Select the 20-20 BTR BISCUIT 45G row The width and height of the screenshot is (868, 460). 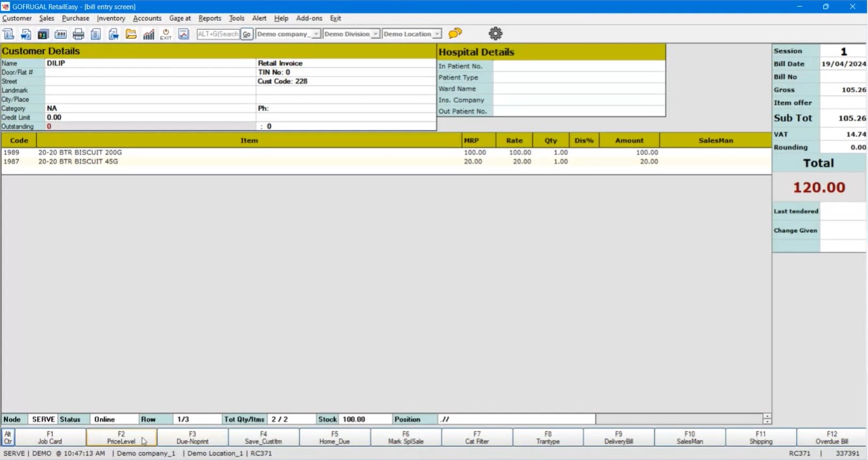click(x=386, y=162)
